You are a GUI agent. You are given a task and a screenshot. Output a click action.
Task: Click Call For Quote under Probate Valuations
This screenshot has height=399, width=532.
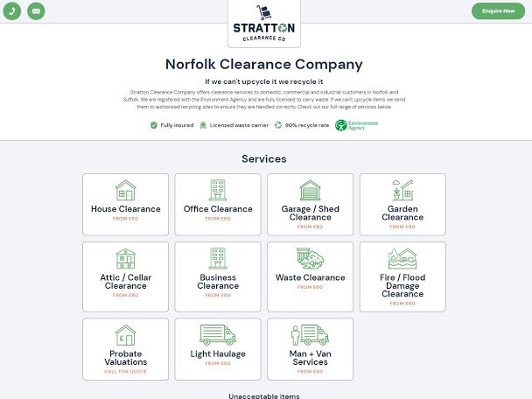pyautogui.click(x=125, y=372)
